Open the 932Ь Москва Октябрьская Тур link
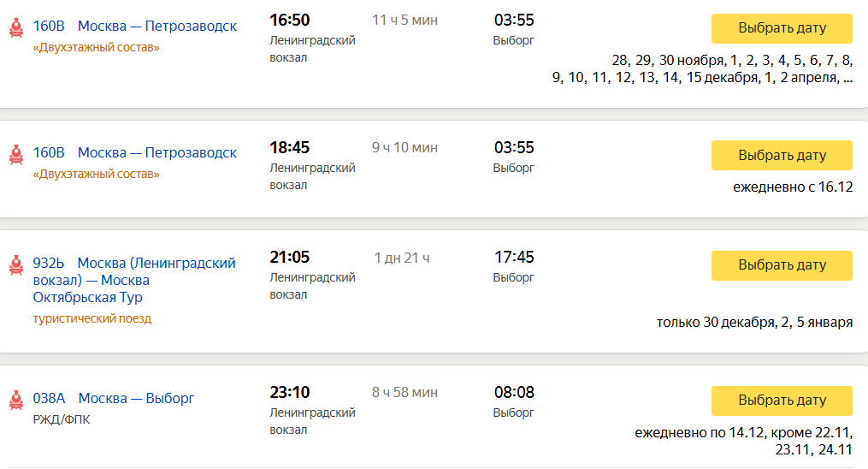 pyautogui.click(x=134, y=280)
